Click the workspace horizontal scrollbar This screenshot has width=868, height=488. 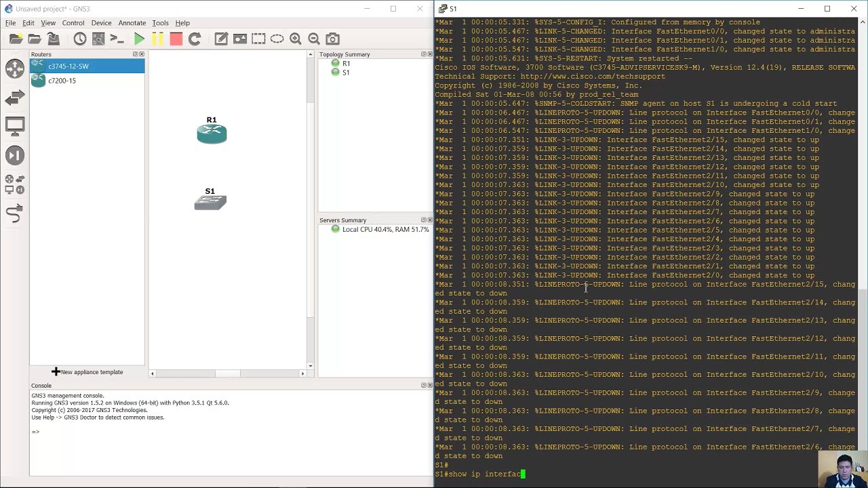coord(227,373)
